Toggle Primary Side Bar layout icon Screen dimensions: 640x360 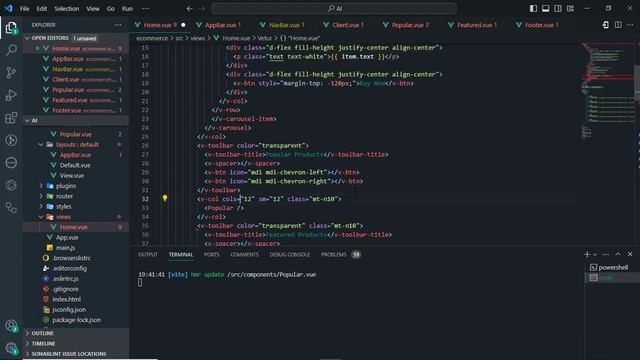[533, 8]
